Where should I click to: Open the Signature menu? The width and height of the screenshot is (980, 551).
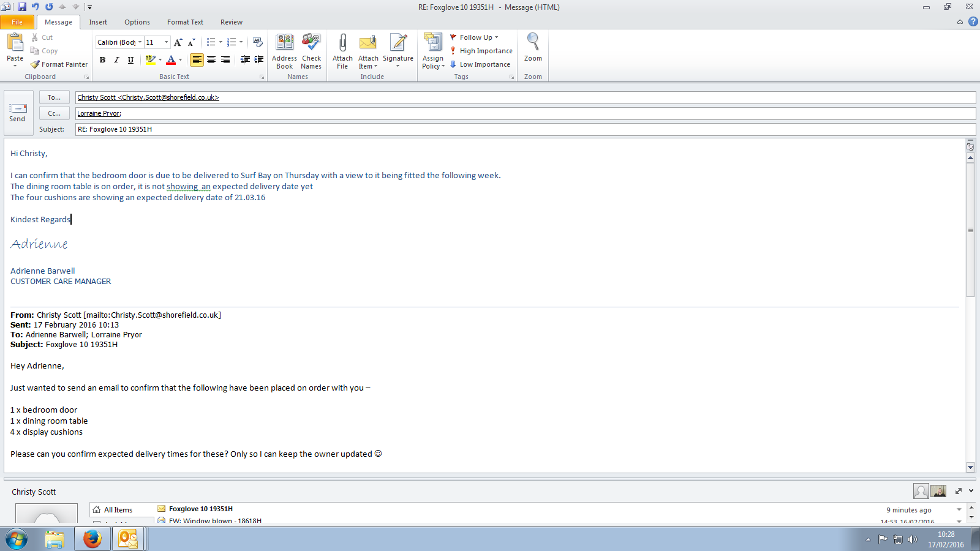(x=398, y=51)
